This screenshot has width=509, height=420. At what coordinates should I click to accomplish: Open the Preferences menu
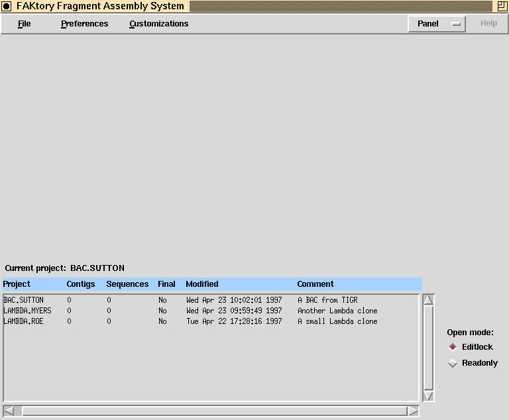pyautogui.click(x=84, y=24)
